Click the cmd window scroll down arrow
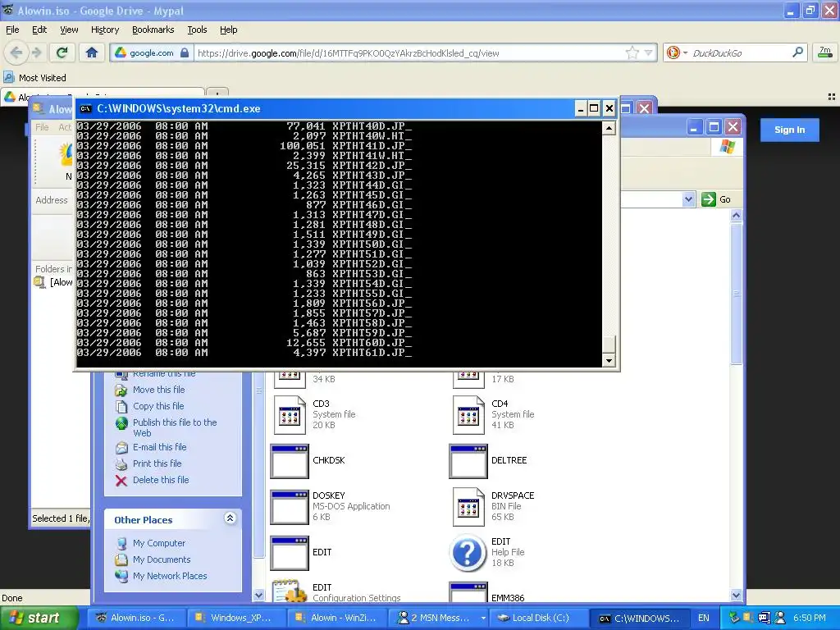This screenshot has width=840, height=630. coord(609,361)
